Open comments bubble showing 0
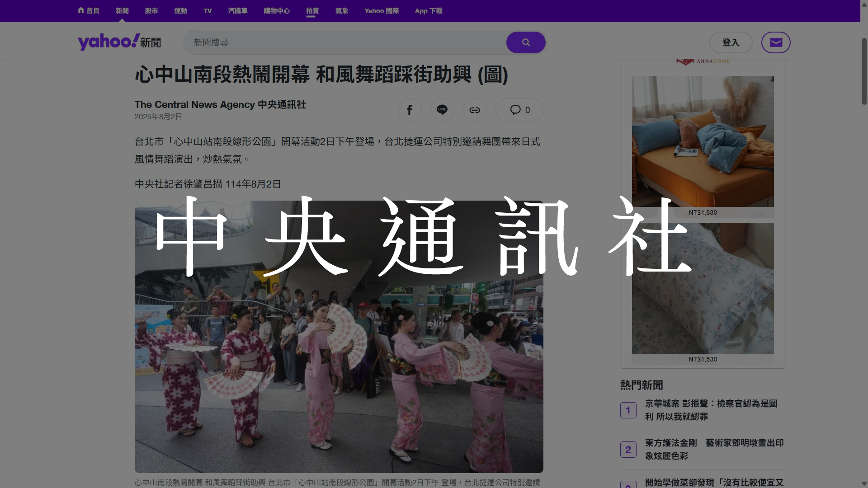Image resolution: width=868 pixels, height=488 pixels. click(x=519, y=110)
